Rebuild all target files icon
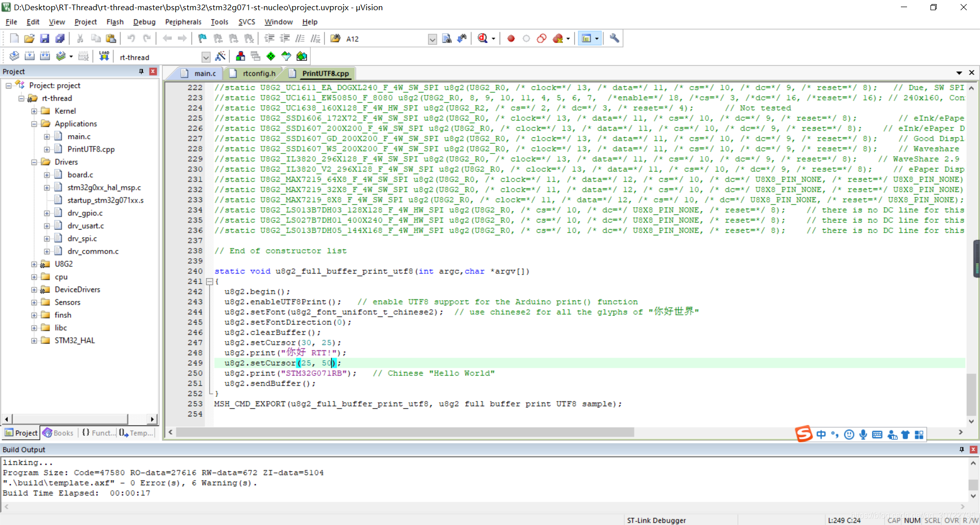980x525 pixels. 45,56
